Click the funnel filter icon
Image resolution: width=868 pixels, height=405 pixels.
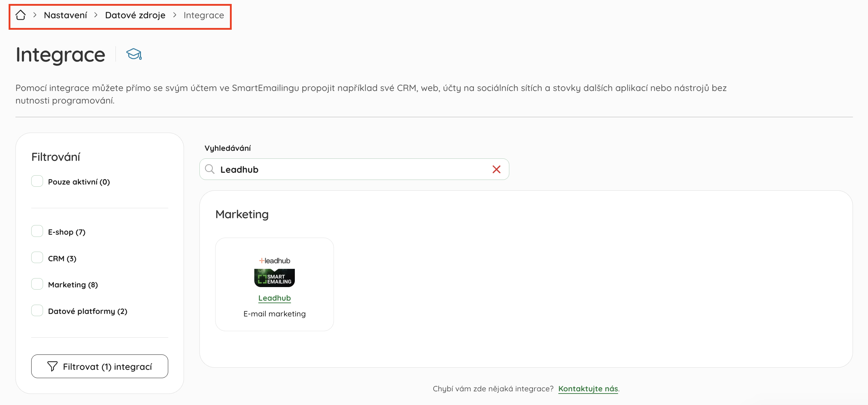(52, 366)
